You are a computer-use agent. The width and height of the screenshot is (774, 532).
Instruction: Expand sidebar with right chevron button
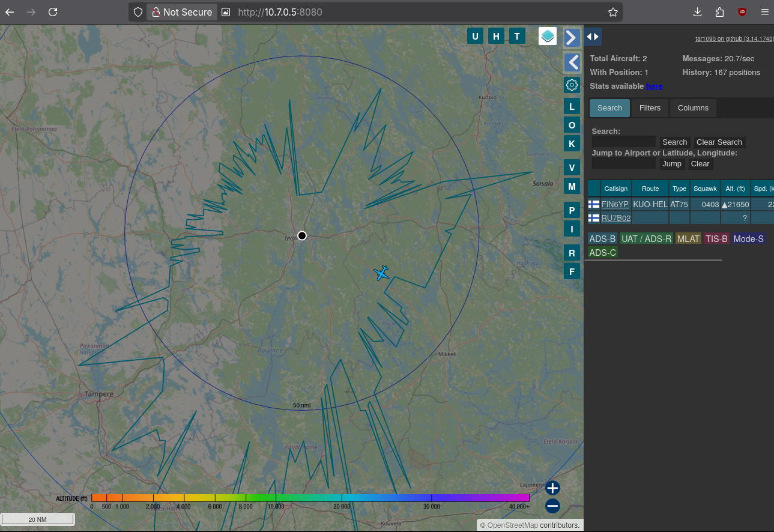572,38
